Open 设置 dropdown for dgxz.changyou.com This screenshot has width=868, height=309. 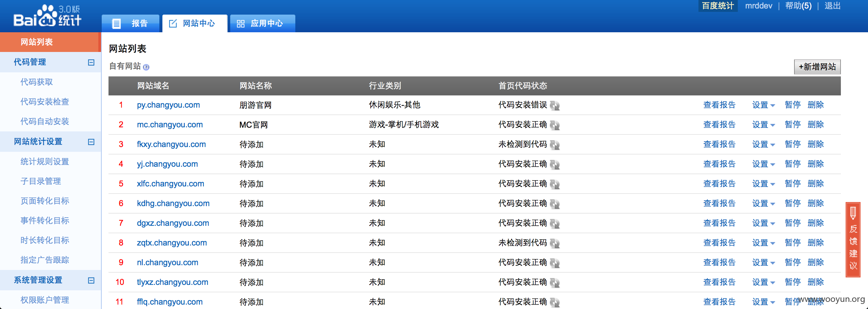coord(764,223)
